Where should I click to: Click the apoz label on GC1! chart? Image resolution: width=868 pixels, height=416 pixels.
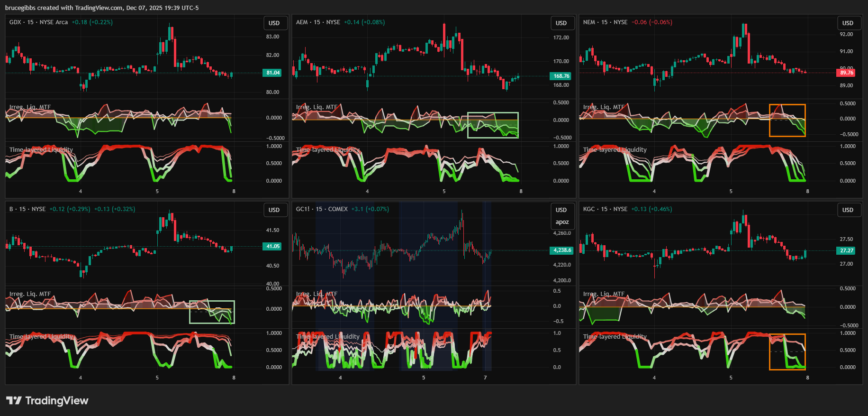(x=562, y=222)
